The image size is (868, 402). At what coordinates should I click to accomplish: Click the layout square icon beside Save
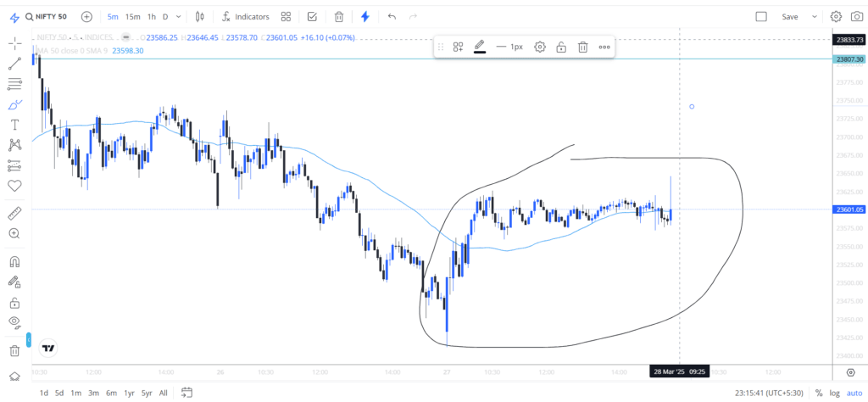tap(761, 17)
